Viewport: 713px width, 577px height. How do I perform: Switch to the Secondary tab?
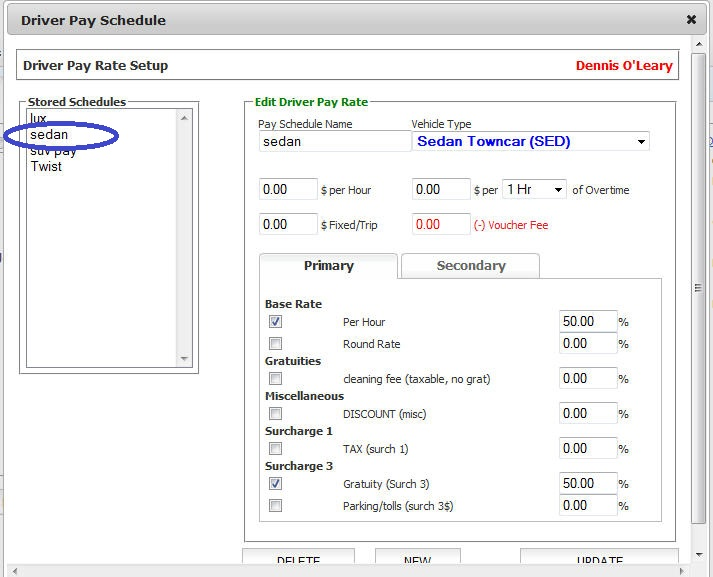pyautogui.click(x=470, y=266)
